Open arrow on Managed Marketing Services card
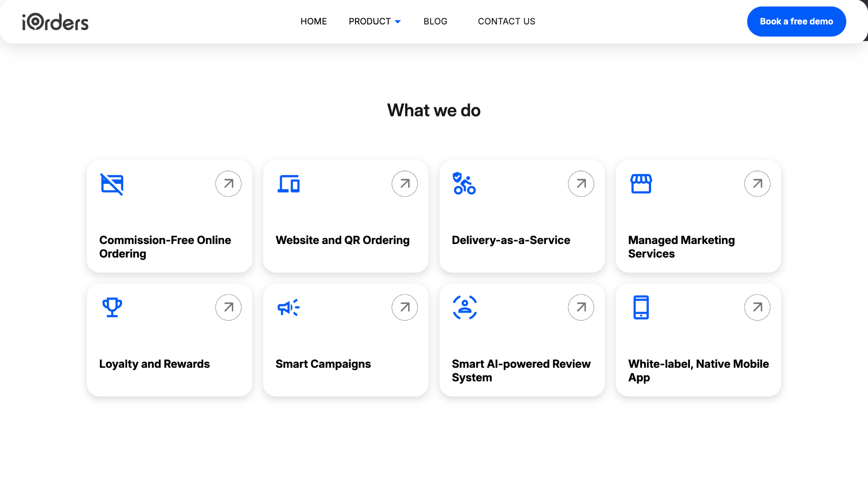 tap(757, 184)
